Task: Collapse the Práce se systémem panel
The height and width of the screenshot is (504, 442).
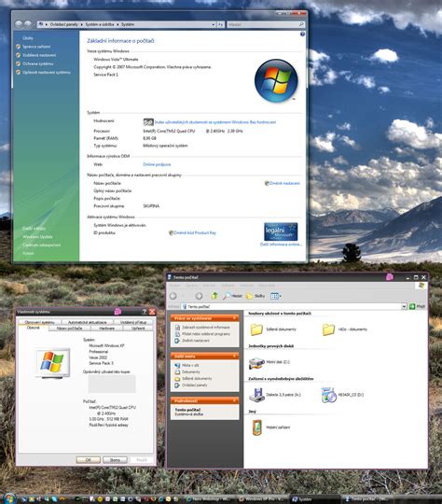Action: [x=234, y=318]
